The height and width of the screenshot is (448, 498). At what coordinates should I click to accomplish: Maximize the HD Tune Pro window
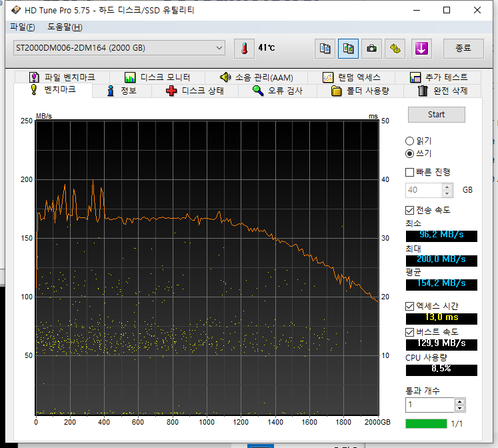click(x=447, y=10)
